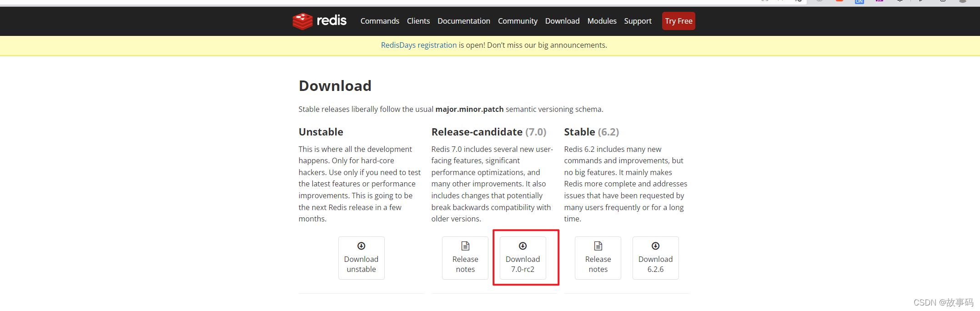Screen dimensions: 980x311
Task: Go to Documentation in the navbar
Action: [x=464, y=21]
